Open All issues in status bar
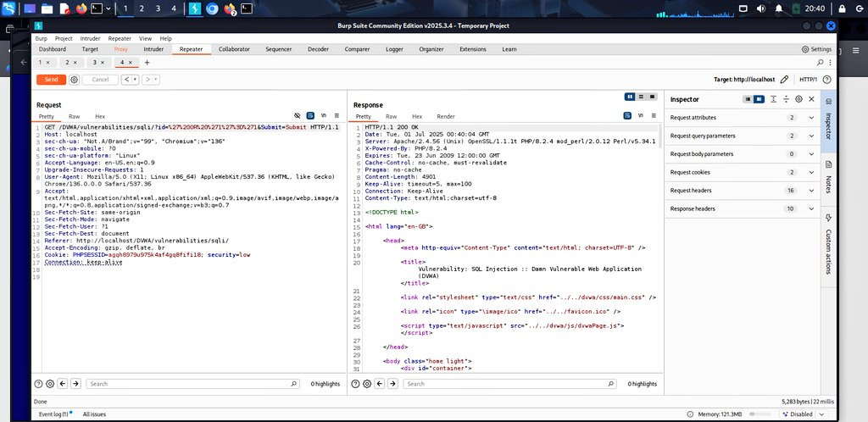Image resolution: width=868 pixels, height=422 pixels. pyautogui.click(x=94, y=414)
